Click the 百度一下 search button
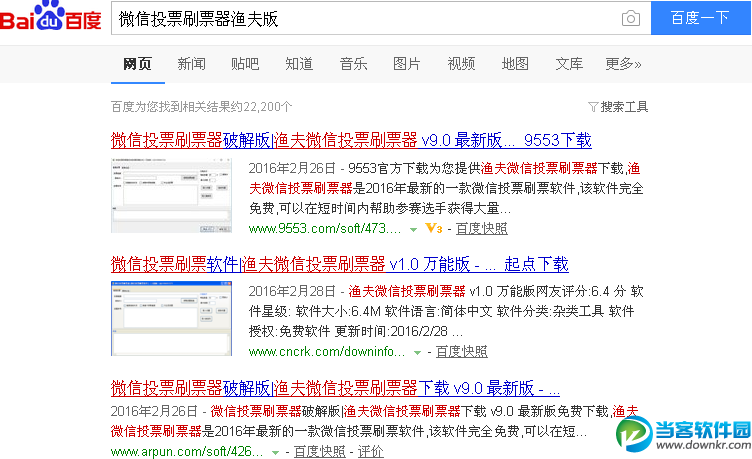 coord(701,18)
